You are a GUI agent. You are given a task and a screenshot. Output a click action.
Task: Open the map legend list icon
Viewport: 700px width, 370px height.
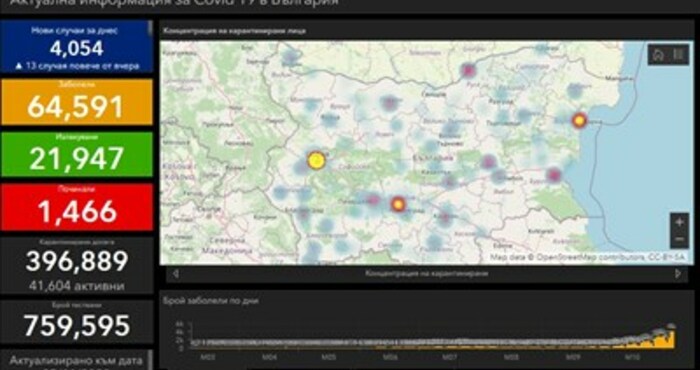(679, 55)
